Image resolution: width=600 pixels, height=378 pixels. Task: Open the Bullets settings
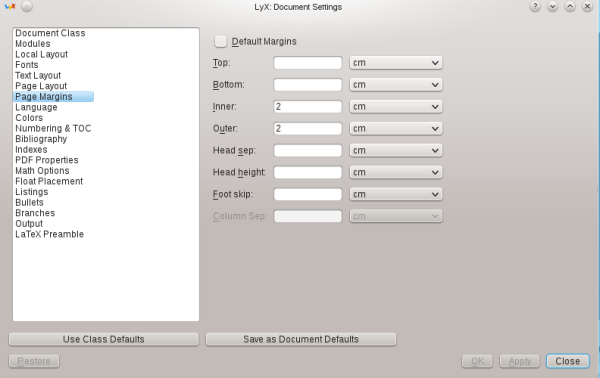click(29, 202)
